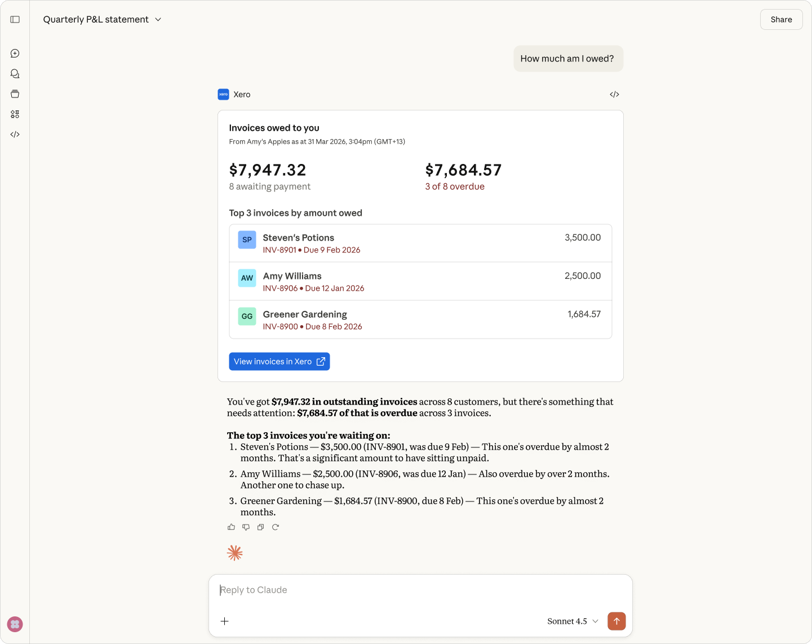812x644 pixels.
Task: Retry the response
Action: coord(276,527)
